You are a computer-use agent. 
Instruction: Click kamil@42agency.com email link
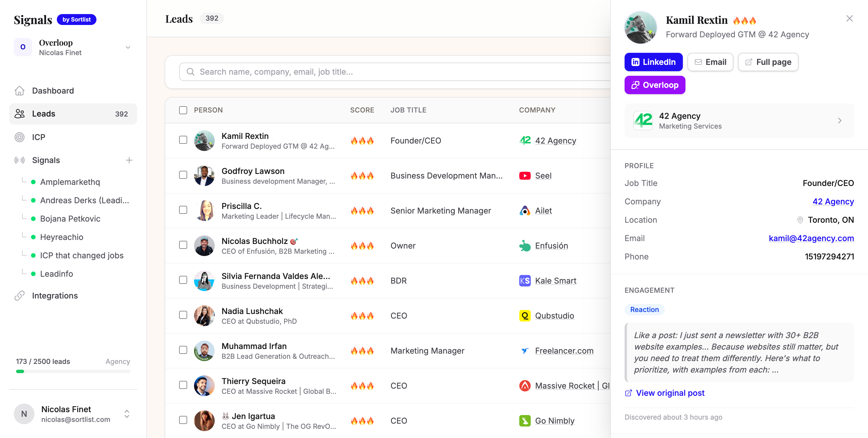(x=811, y=238)
